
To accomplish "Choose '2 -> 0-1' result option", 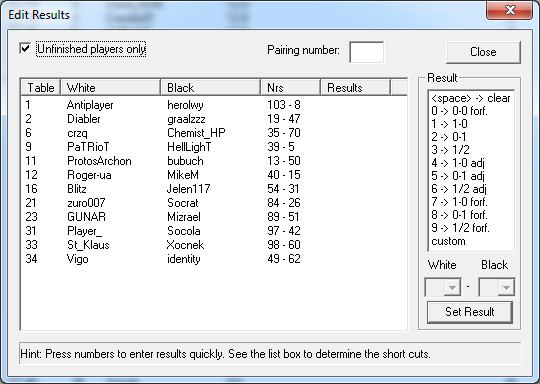I will click(471, 137).
